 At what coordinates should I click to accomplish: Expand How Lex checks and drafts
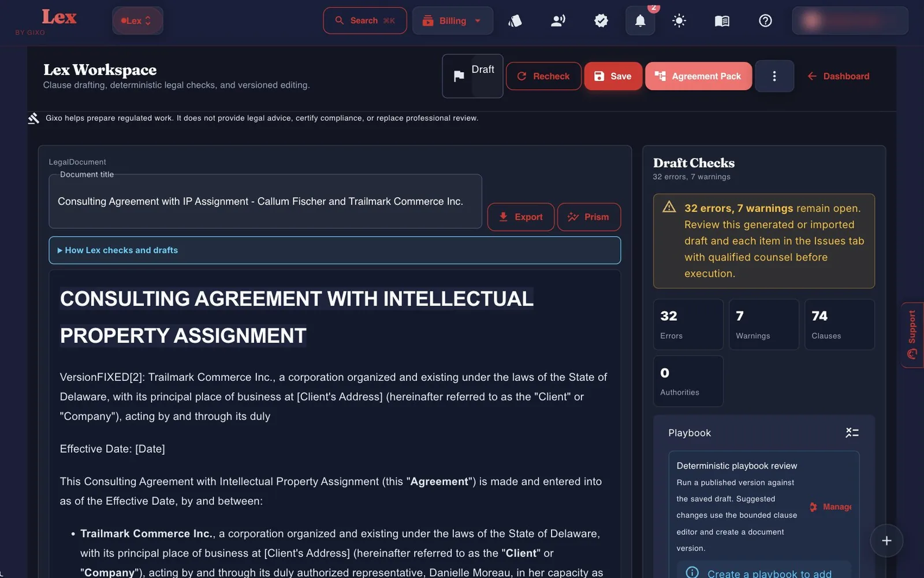335,250
